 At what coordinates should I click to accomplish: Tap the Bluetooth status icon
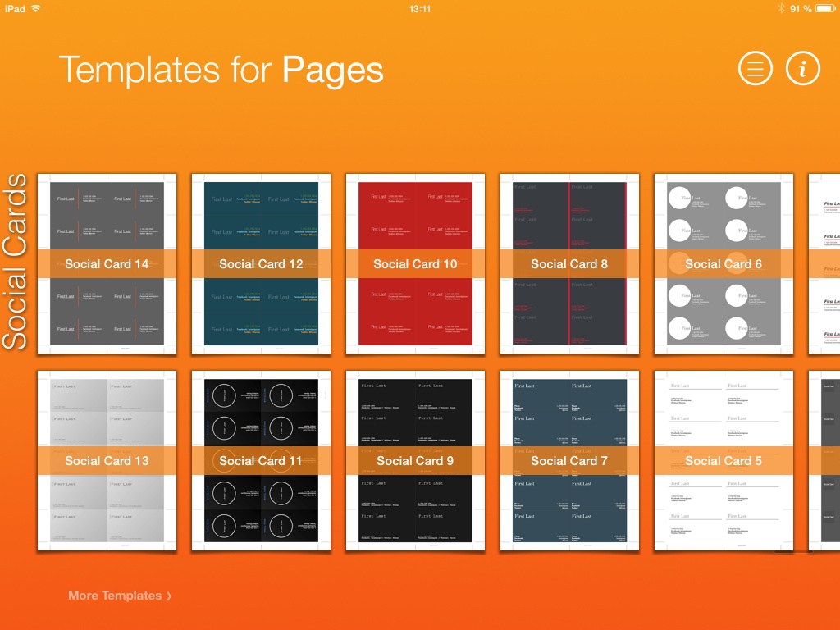[781, 9]
